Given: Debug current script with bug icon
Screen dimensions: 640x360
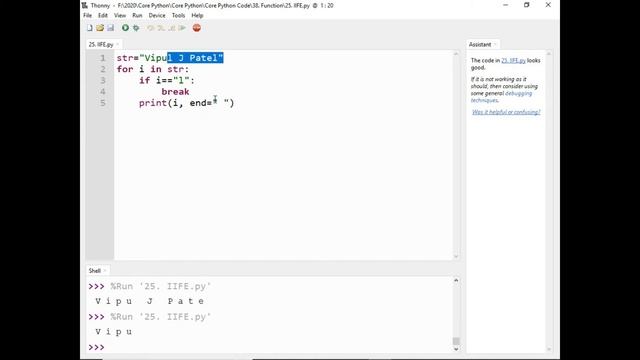Looking at the screenshot, I should [x=136, y=28].
